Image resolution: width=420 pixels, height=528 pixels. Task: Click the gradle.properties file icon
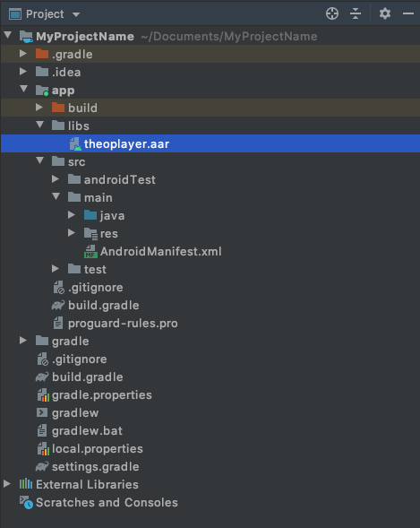43,395
